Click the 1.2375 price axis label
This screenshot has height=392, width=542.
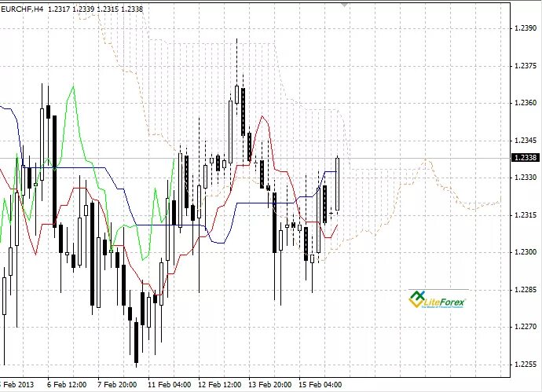coord(526,66)
